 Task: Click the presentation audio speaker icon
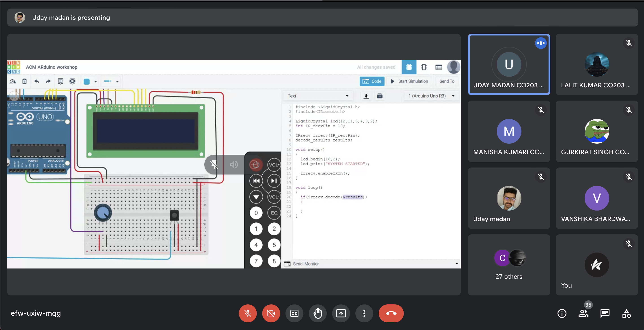point(234,165)
